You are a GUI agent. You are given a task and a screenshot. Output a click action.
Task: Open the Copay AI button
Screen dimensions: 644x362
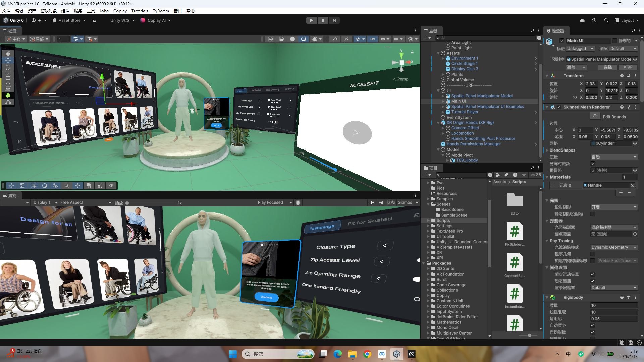point(155,20)
